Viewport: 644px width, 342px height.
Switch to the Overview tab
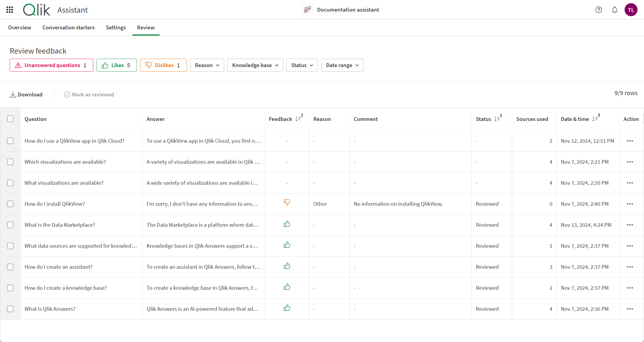20,27
